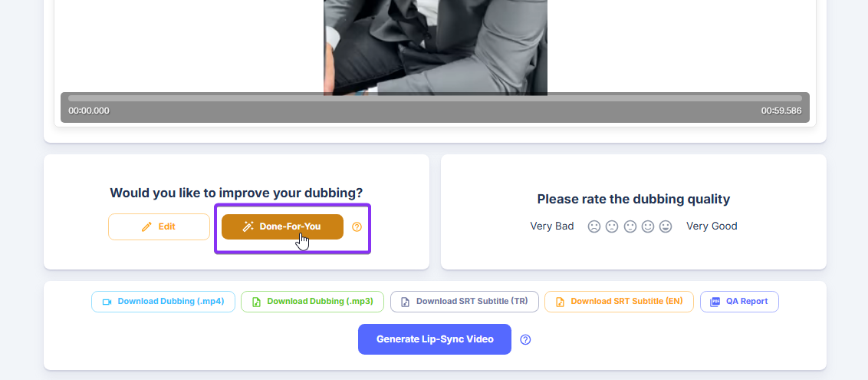Click Generate Lip-Sync Video button
The height and width of the screenshot is (380, 868).
click(x=434, y=339)
